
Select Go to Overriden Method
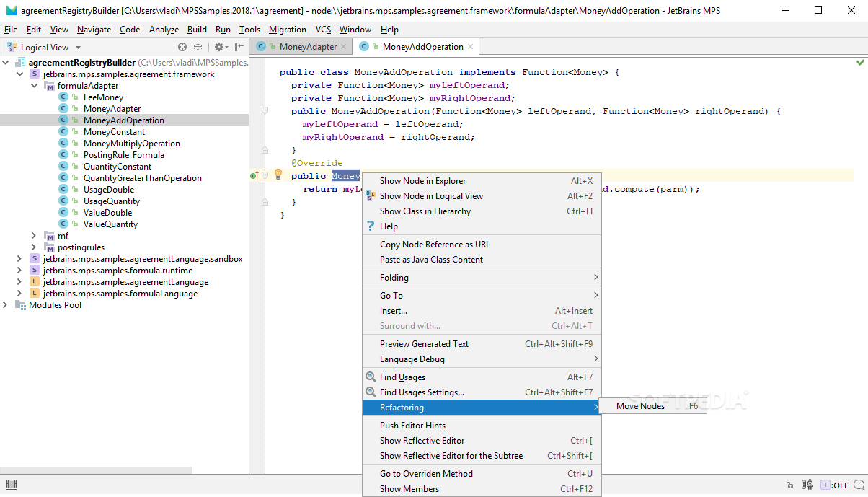click(x=482, y=474)
